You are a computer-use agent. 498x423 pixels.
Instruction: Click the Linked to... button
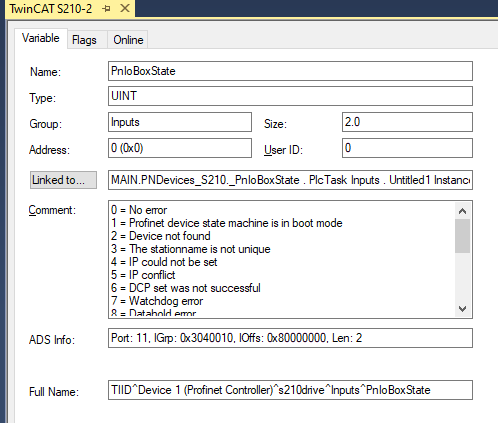(63, 180)
